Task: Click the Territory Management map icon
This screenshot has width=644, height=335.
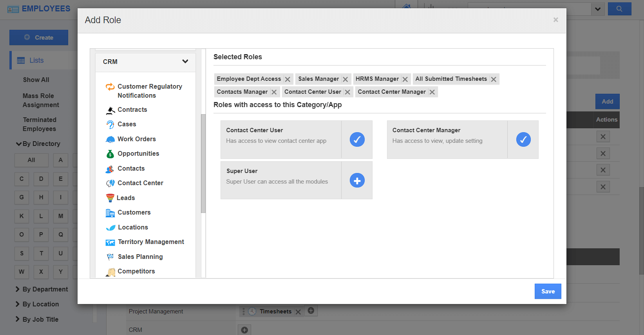Action: pyautogui.click(x=110, y=242)
